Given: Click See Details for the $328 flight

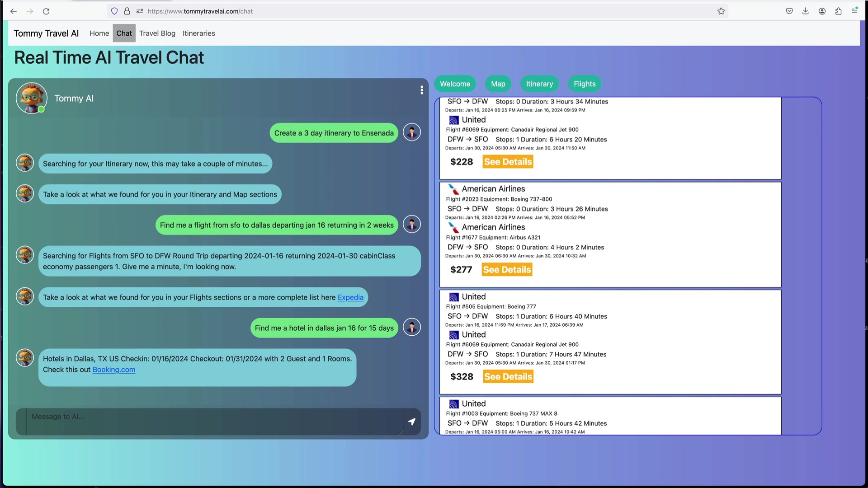Looking at the screenshot, I should [x=508, y=377].
